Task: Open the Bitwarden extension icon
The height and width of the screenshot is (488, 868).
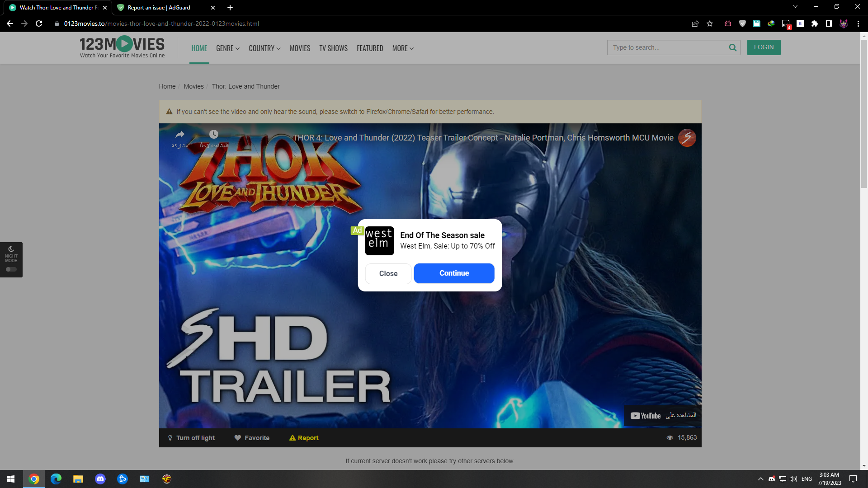Action: [x=800, y=23]
